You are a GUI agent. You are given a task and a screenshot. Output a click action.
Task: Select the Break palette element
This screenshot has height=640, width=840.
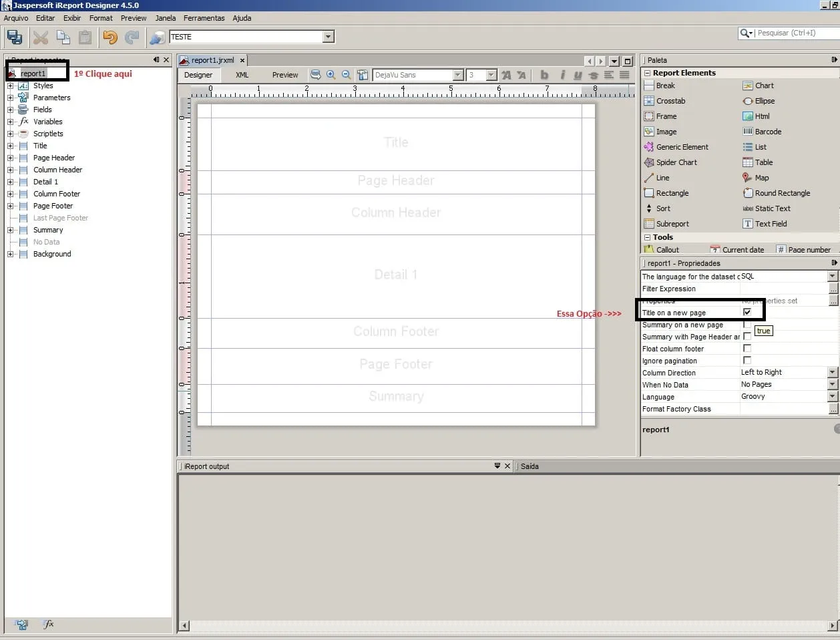[660, 86]
